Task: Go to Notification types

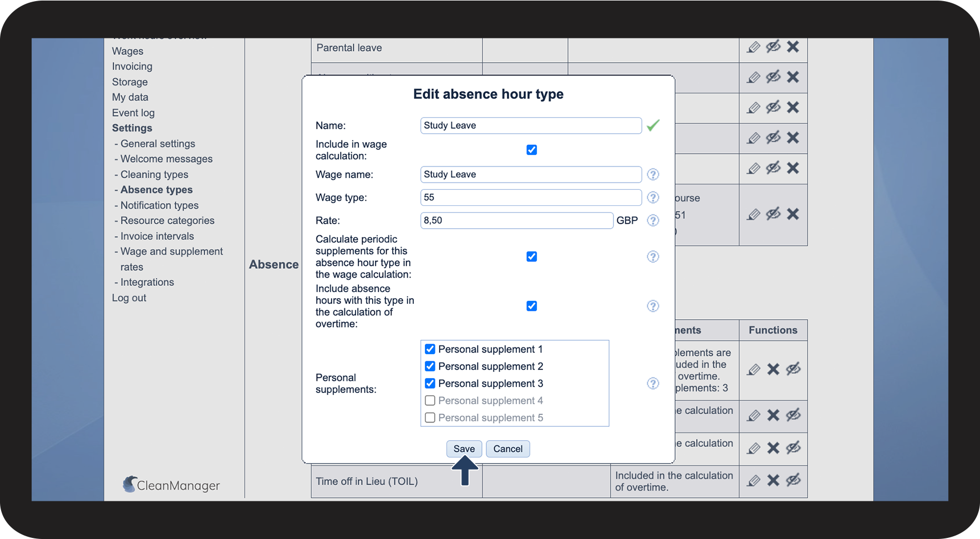Action: [159, 205]
